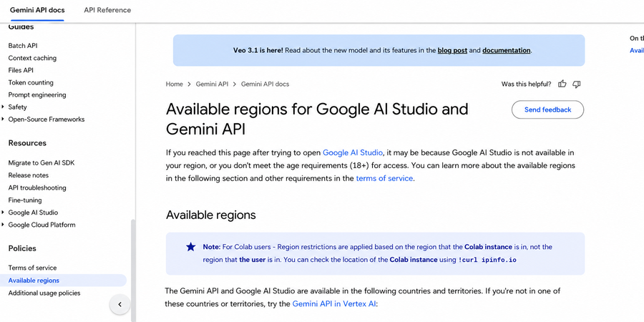Image resolution: width=644 pixels, height=322 pixels.
Task: Open Token counting in the sidebar
Action: (31, 82)
